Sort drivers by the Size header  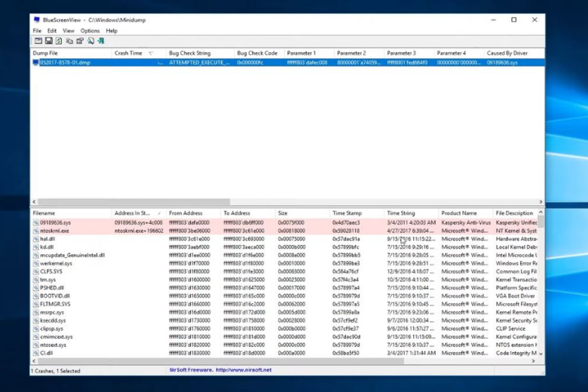[x=302, y=213]
